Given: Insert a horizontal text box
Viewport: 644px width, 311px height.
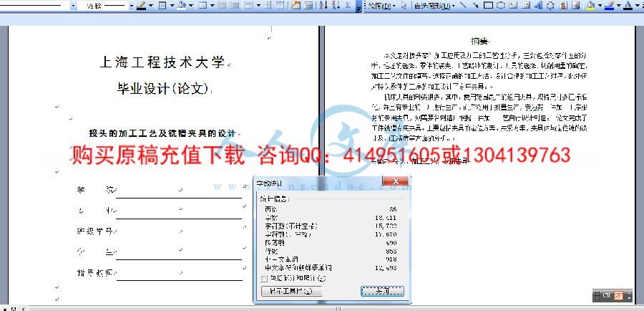Looking at the screenshot, I should point(513,5).
